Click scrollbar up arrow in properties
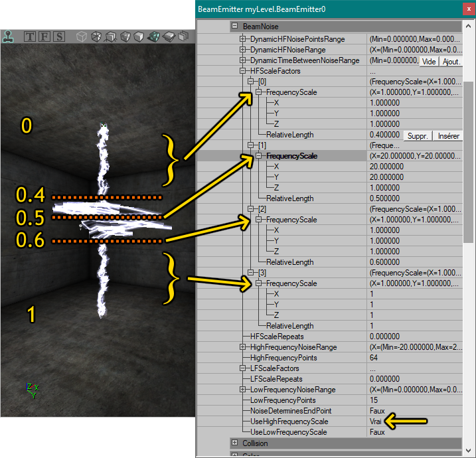 point(468,27)
